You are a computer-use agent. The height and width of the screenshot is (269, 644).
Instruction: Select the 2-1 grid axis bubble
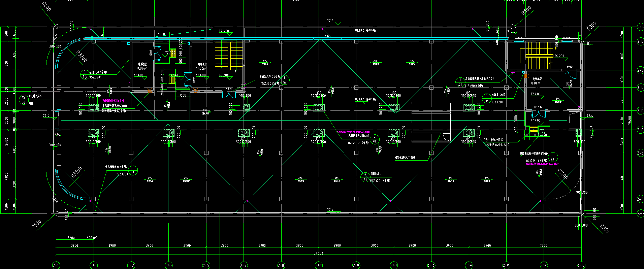coord(56,265)
